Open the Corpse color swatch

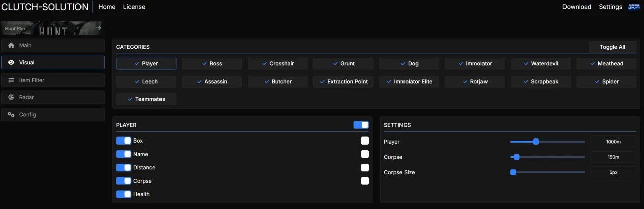(365, 181)
